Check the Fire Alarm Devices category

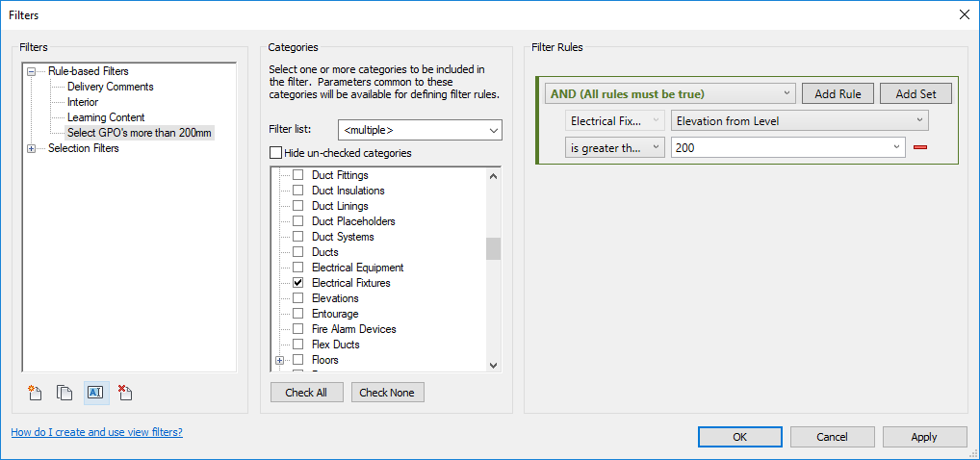pos(298,329)
